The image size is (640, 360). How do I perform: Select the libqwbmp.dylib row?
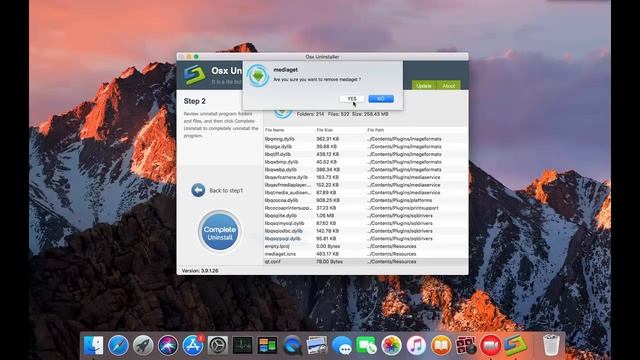pos(365,162)
